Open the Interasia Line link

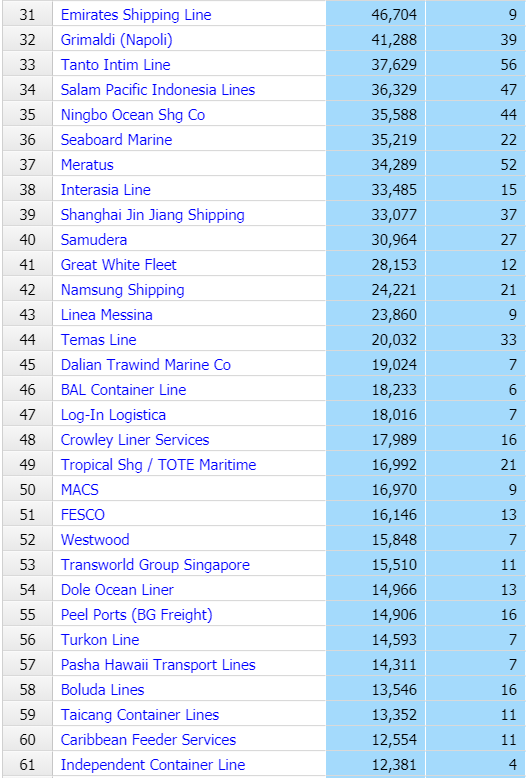[x=106, y=190]
